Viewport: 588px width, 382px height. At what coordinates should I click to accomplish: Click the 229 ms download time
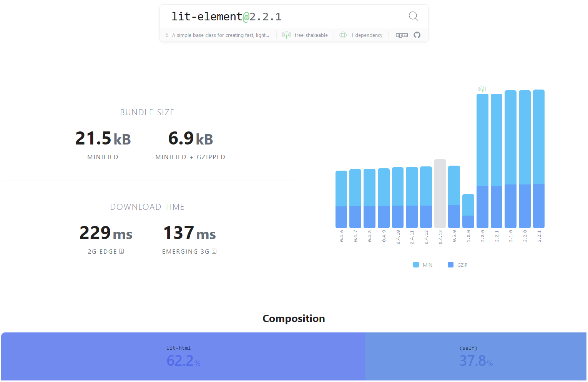click(x=106, y=233)
